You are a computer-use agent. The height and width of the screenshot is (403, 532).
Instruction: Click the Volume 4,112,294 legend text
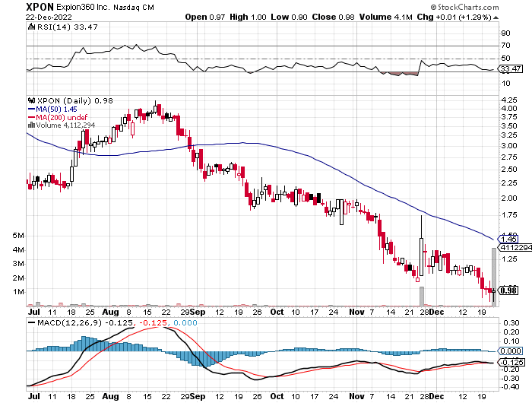[x=65, y=125]
